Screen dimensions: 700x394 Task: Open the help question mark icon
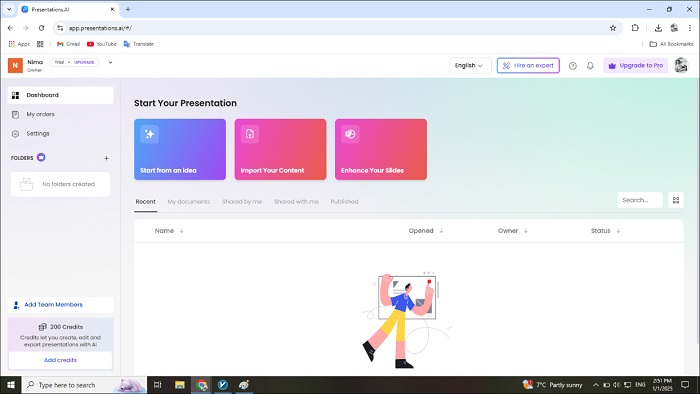(x=572, y=66)
